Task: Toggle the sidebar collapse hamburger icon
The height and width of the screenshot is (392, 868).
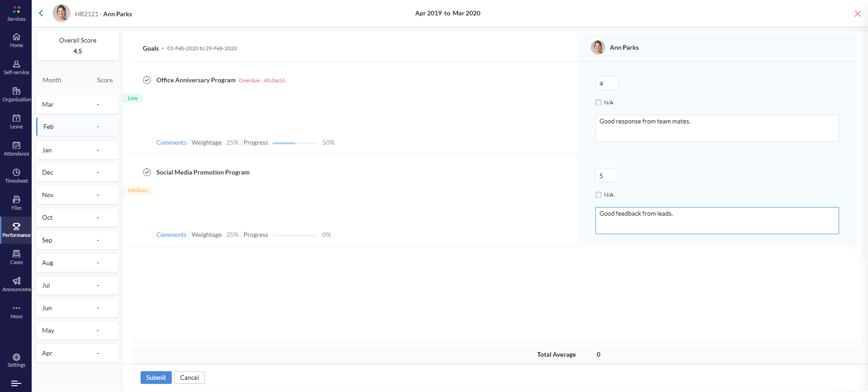Action: point(16,383)
